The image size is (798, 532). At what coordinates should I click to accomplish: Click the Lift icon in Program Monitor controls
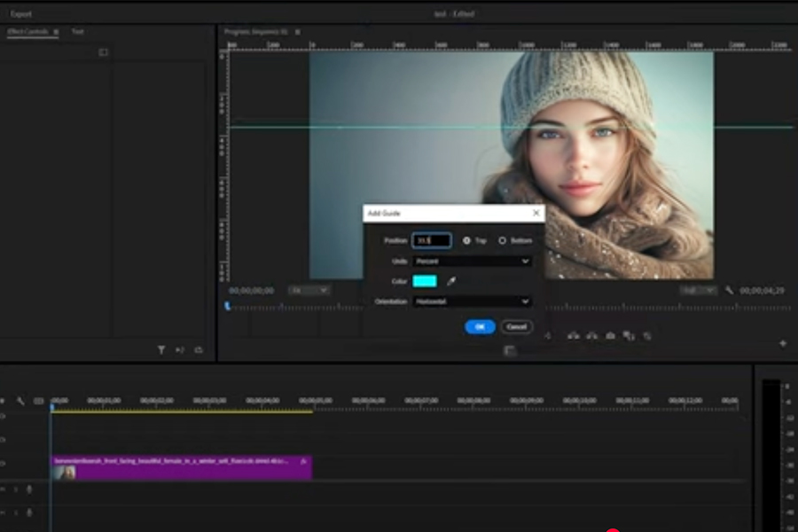click(573, 336)
